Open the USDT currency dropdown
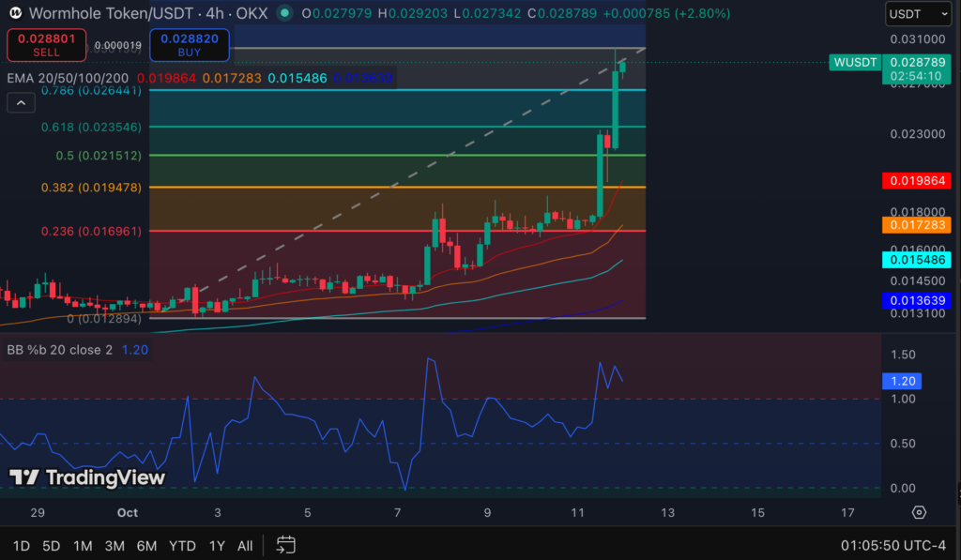Viewport: 961px width, 560px height. click(x=918, y=13)
